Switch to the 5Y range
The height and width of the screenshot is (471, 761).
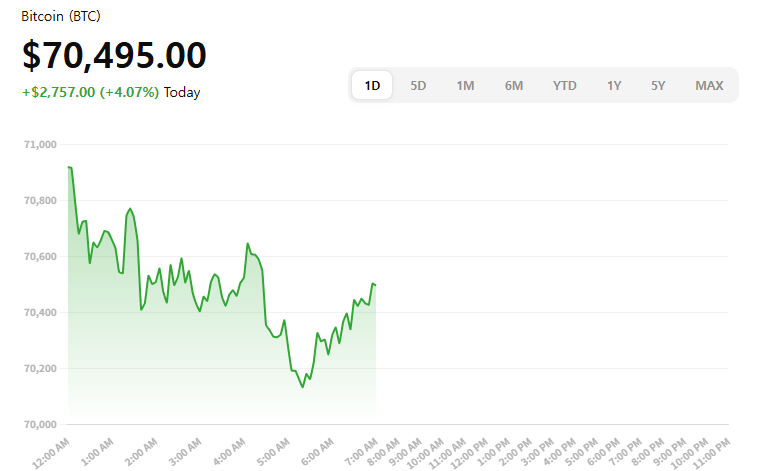(x=658, y=85)
